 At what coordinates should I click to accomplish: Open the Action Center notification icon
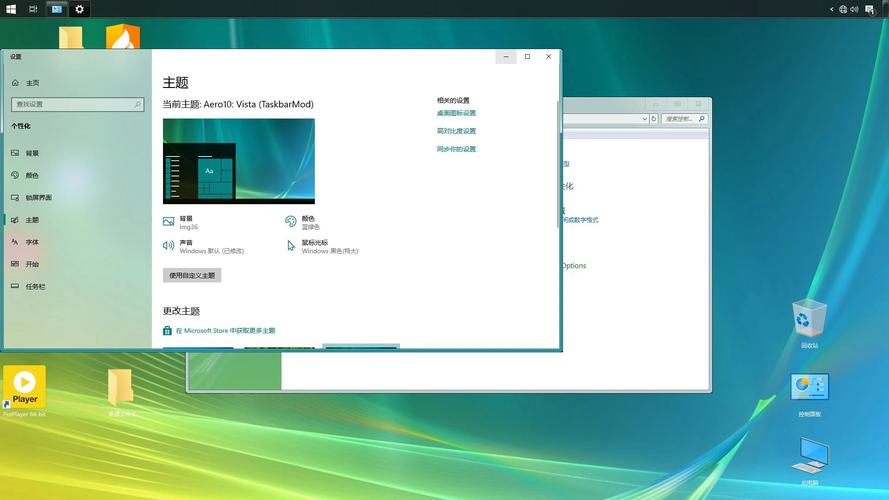click(870, 10)
